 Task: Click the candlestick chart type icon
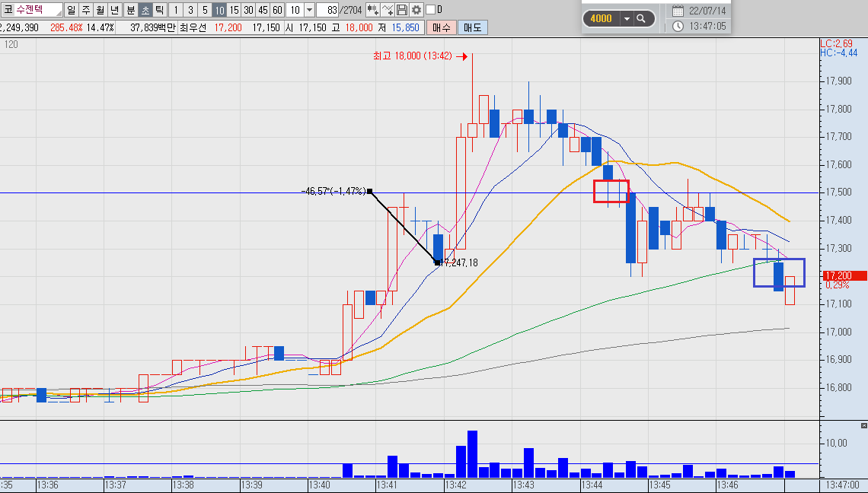(372, 10)
